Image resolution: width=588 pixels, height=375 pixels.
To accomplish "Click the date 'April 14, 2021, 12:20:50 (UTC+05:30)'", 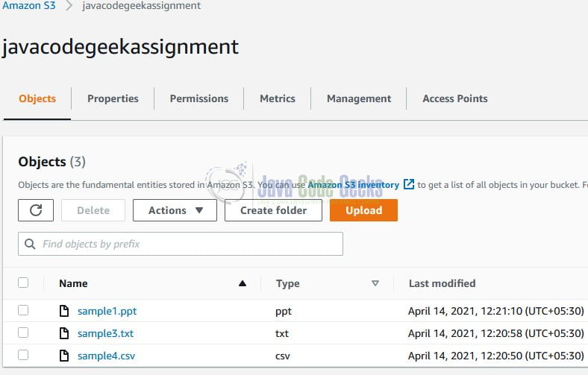I will 495,356.
